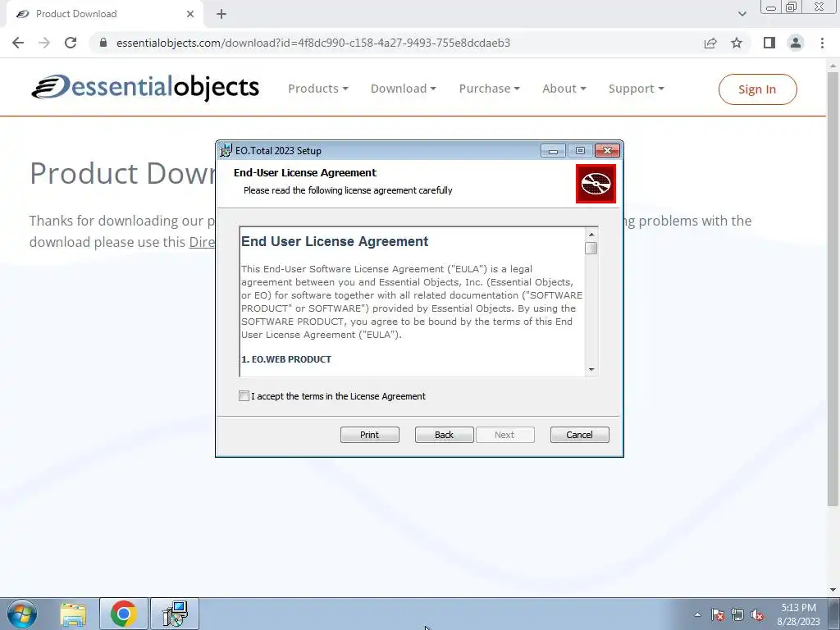
Task: Click the browser forward arrow
Action: coord(44,43)
